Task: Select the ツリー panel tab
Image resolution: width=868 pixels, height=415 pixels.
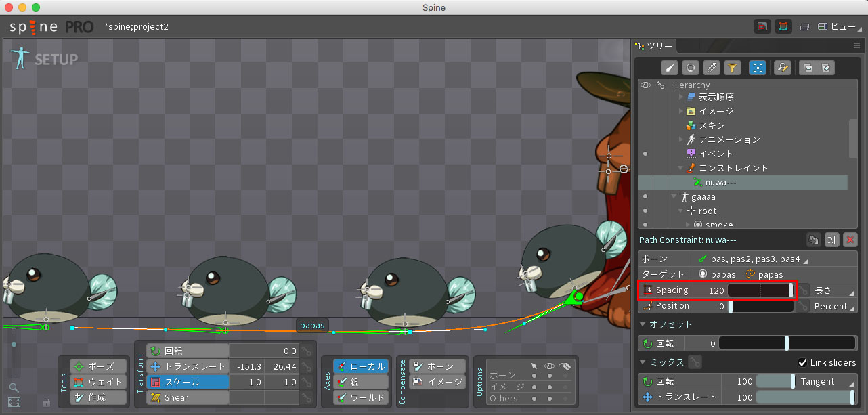Action: click(x=654, y=46)
